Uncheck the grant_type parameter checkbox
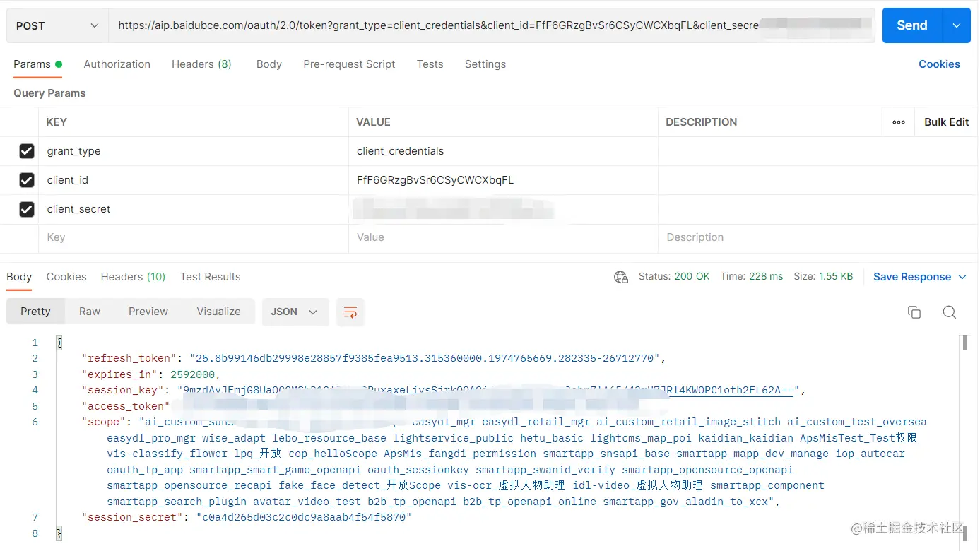The image size is (980, 551). 27,151
